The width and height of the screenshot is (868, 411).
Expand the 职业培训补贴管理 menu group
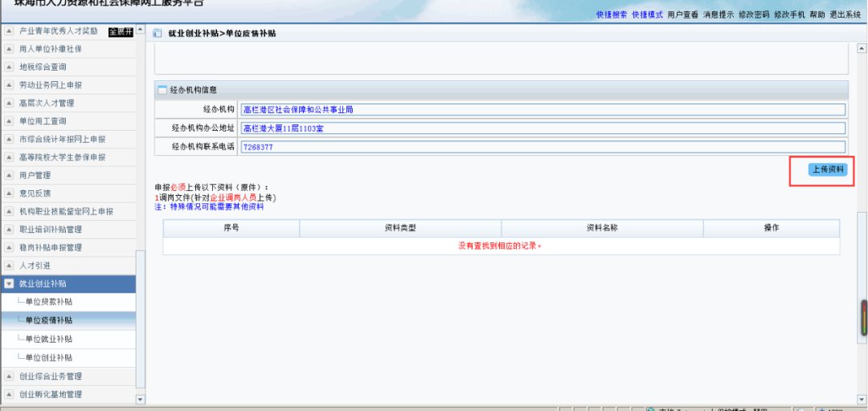(x=9, y=230)
